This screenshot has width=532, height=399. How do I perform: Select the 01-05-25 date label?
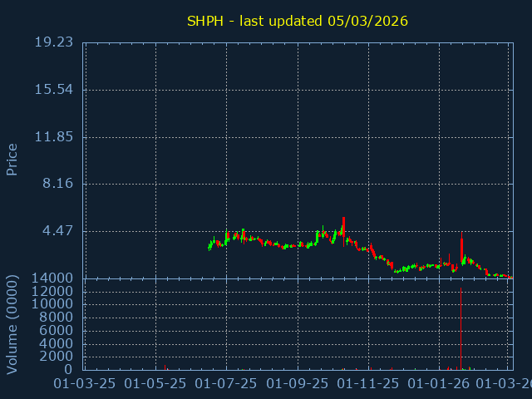tap(155, 383)
